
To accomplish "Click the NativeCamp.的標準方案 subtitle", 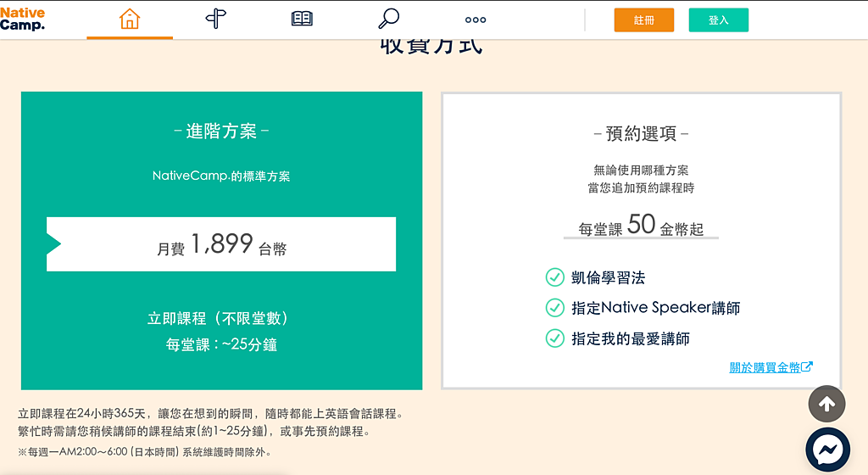I will tap(221, 176).
